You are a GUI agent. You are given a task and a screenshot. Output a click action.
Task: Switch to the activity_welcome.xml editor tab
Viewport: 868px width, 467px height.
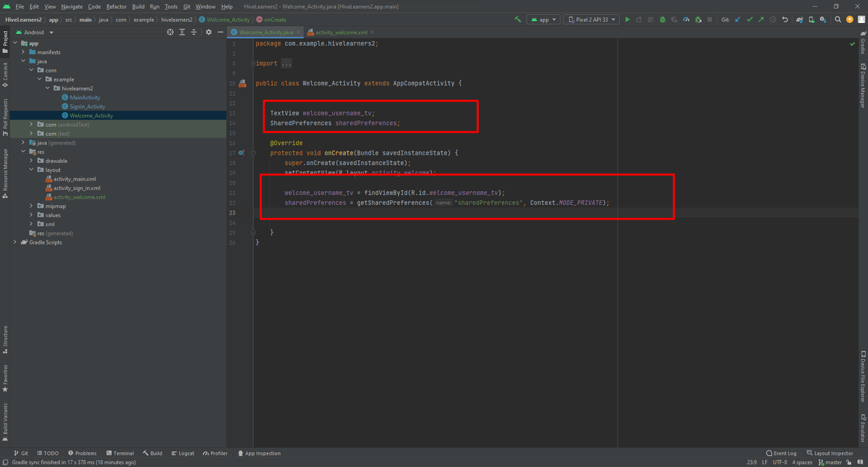click(x=341, y=32)
